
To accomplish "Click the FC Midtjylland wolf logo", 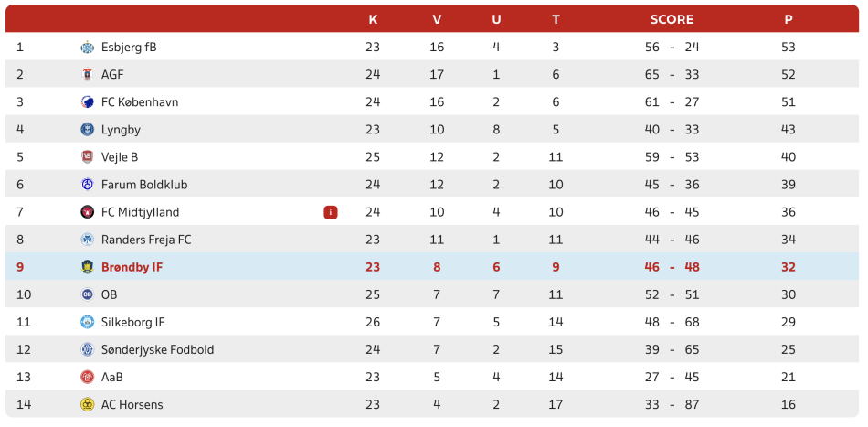I will click(x=87, y=212).
